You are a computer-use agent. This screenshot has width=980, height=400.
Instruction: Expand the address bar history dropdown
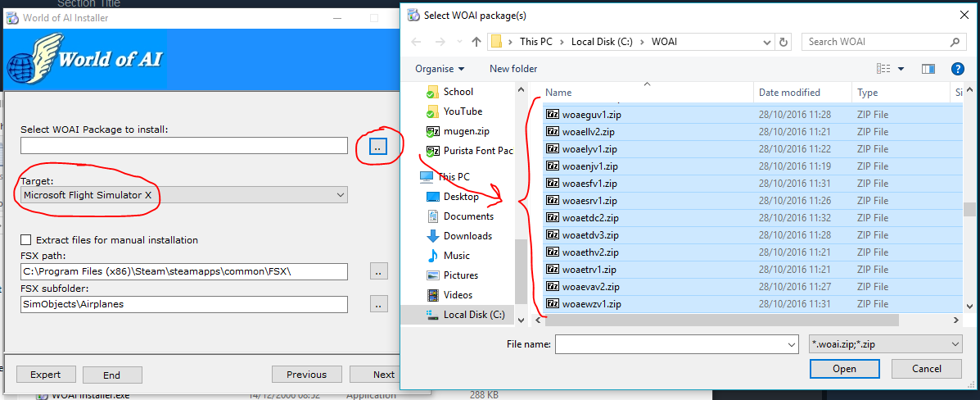tap(767, 42)
